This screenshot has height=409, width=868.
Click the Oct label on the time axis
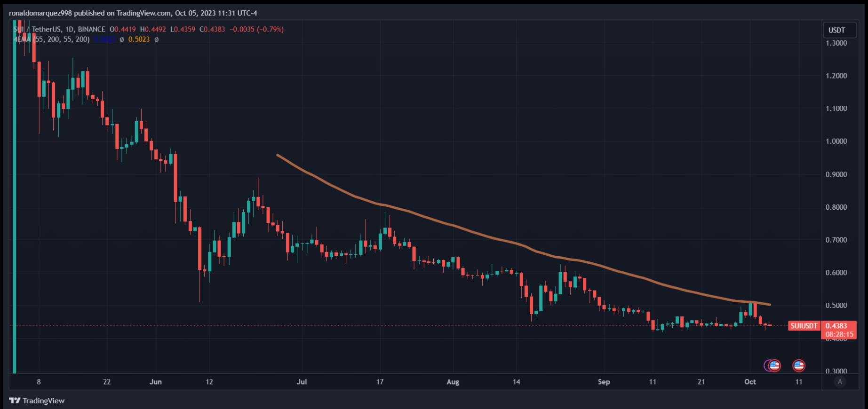[x=750, y=382]
